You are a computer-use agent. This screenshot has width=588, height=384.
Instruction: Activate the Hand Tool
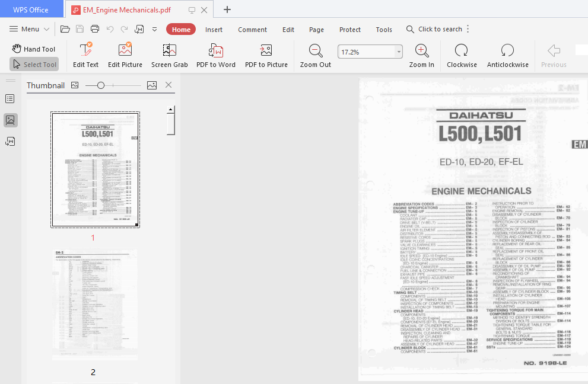[x=34, y=49]
